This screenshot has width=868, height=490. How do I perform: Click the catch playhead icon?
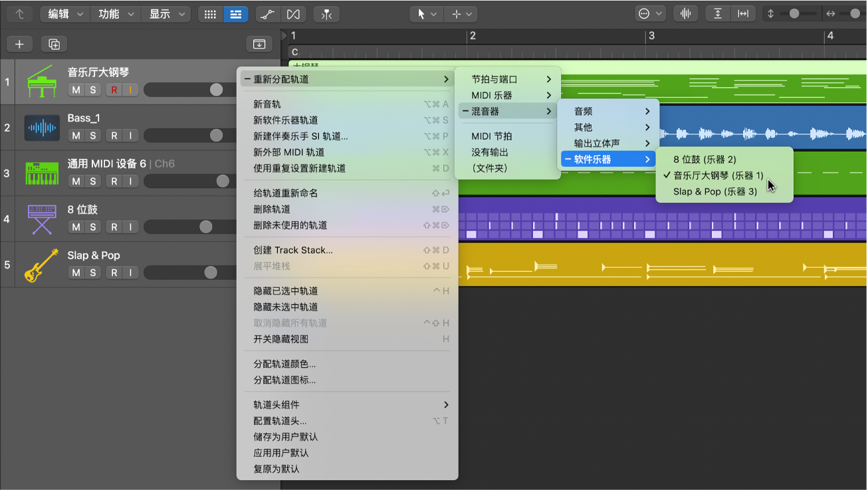(x=326, y=14)
